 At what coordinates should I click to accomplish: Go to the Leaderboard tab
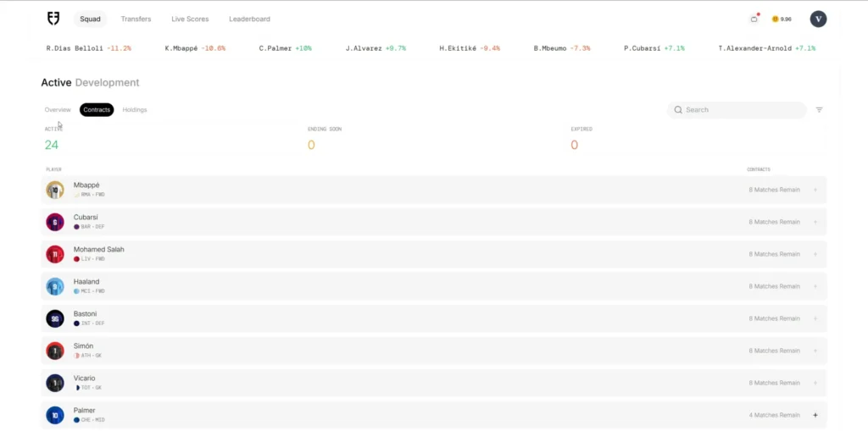pos(249,19)
